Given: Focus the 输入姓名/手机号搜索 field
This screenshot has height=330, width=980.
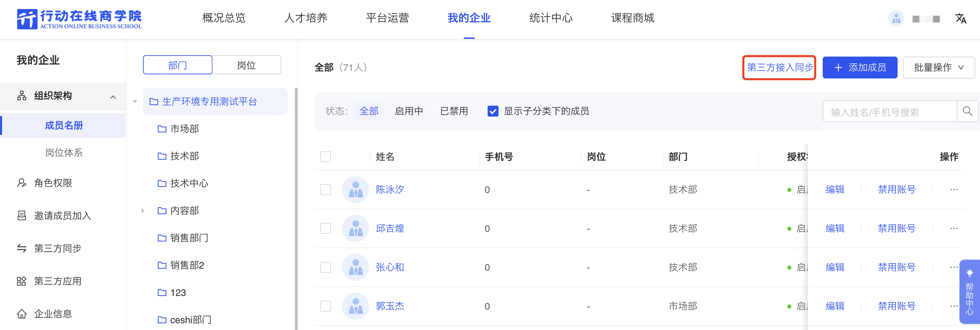Looking at the screenshot, I should click(890, 111).
